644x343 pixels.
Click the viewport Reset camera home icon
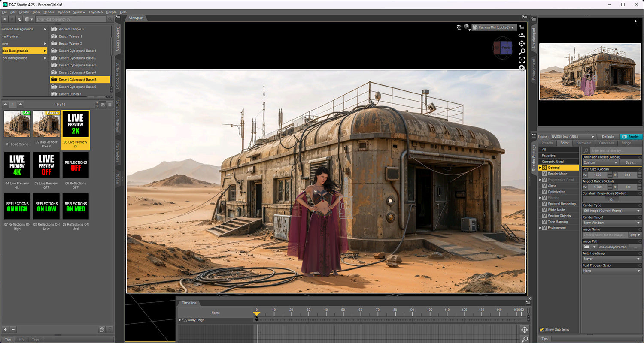click(x=522, y=68)
